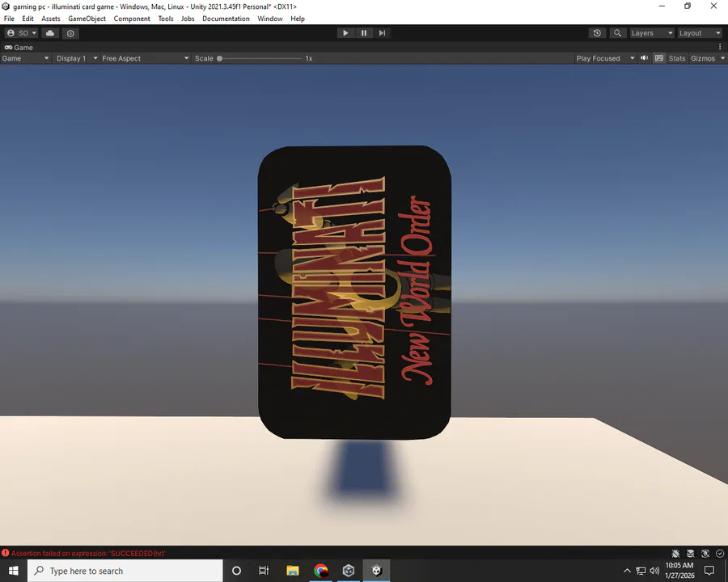
Task: Click the network tray icon
Action: (641, 571)
